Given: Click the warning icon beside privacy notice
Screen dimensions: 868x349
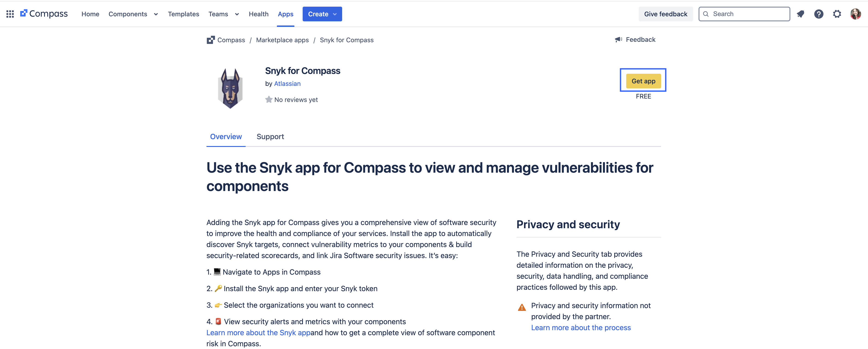Looking at the screenshot, I should [522, 307].
